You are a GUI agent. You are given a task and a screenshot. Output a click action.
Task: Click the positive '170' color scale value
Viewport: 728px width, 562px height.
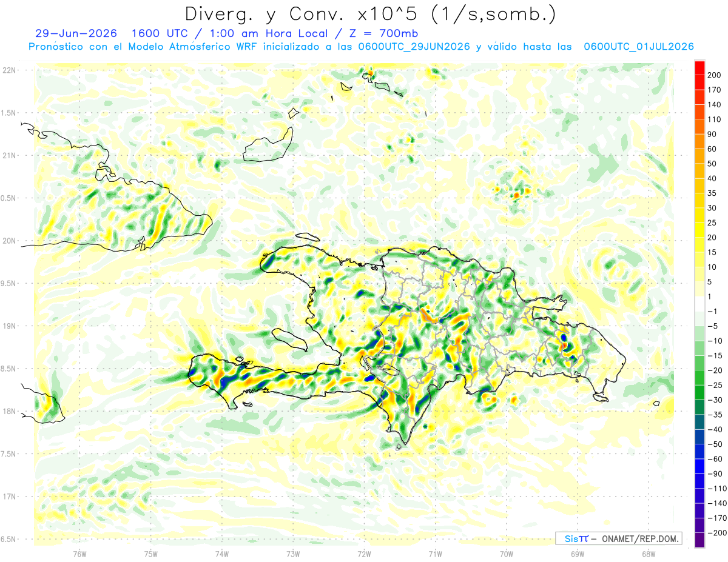pyautogui.click(x=713, y=90)
